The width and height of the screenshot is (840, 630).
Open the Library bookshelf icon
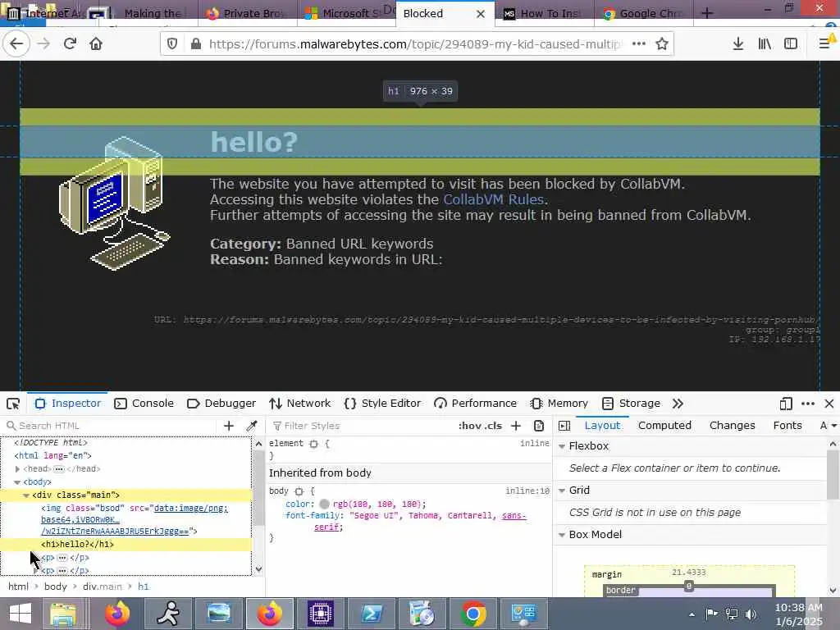click(765, 44)
